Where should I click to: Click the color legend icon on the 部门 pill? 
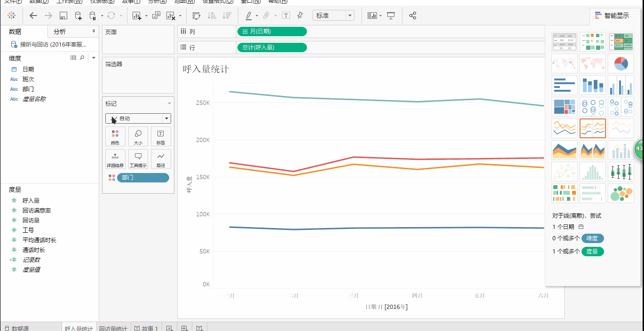coord(112,177)
